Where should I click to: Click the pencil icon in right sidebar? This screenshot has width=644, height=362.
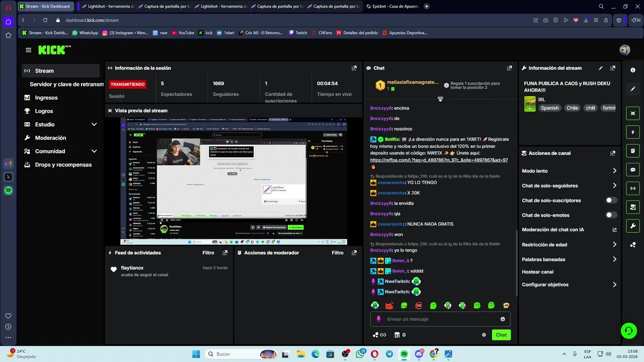click(x=633, y=89)
